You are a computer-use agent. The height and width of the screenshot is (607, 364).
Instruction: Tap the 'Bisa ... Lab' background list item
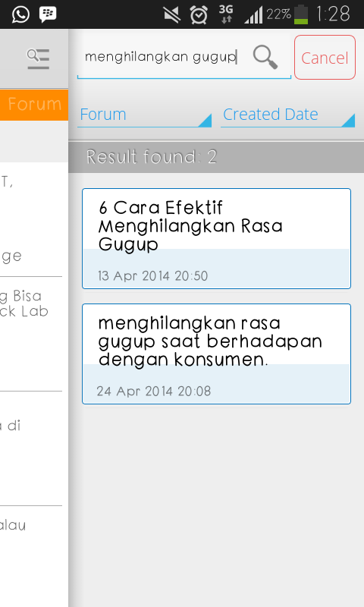(x=31, y=334)
